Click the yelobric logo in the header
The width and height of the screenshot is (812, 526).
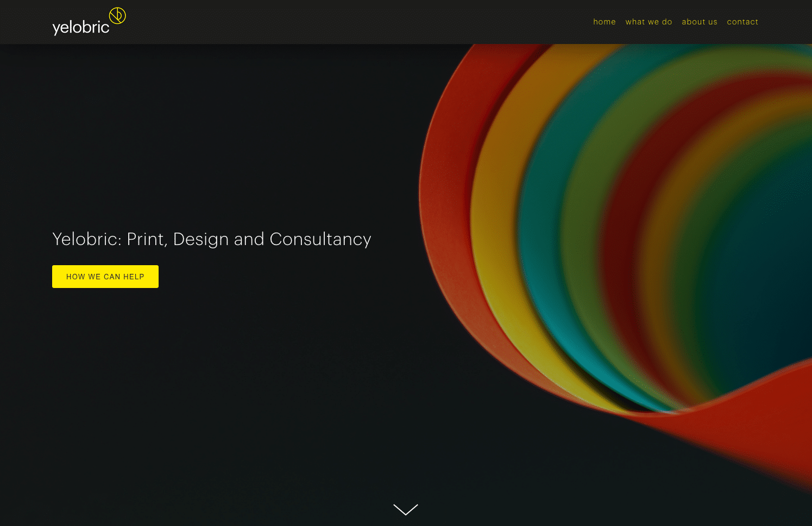89,22
